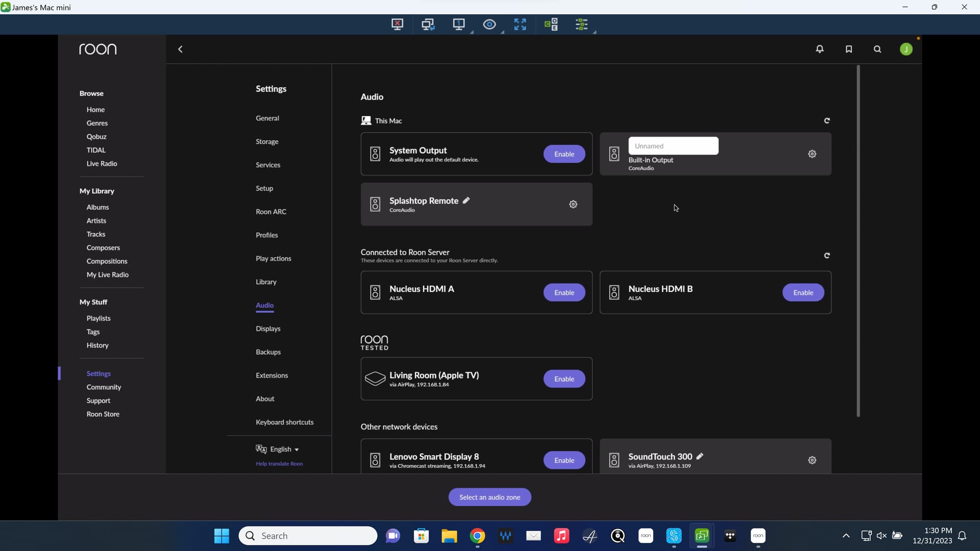The image size is (980, 551).
Task: Go back using the left chevron
Action: [x=180, y=49]
